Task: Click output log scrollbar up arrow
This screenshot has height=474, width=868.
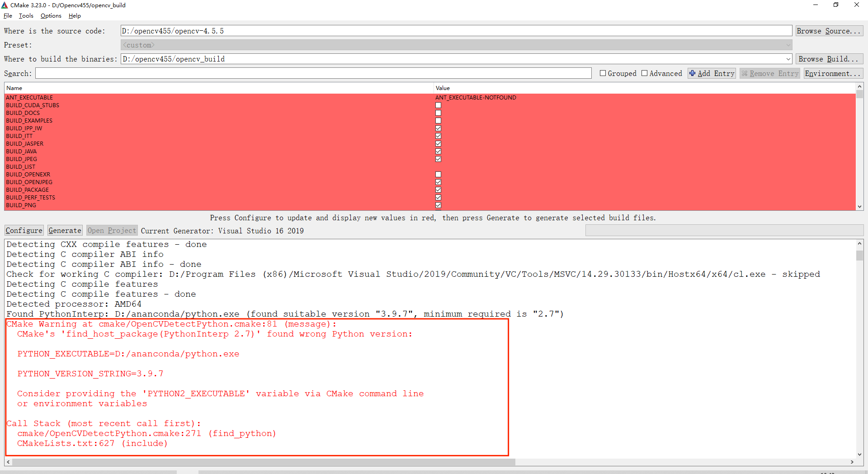Action: coord(859,243)
